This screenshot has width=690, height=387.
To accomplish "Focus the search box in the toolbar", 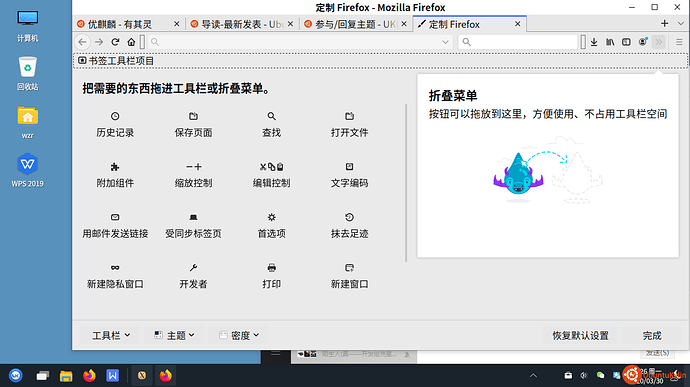I will tap(518, 42).
